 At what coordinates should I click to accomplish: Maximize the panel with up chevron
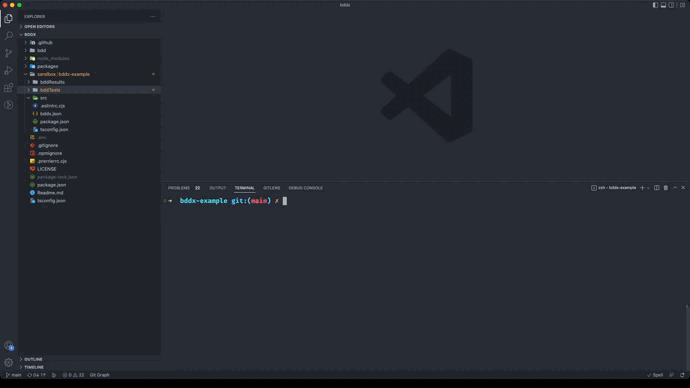tap(675, 188)
